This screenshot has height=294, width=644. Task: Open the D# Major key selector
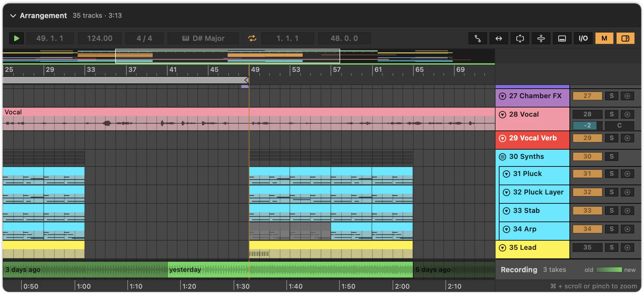coord(203,38)
